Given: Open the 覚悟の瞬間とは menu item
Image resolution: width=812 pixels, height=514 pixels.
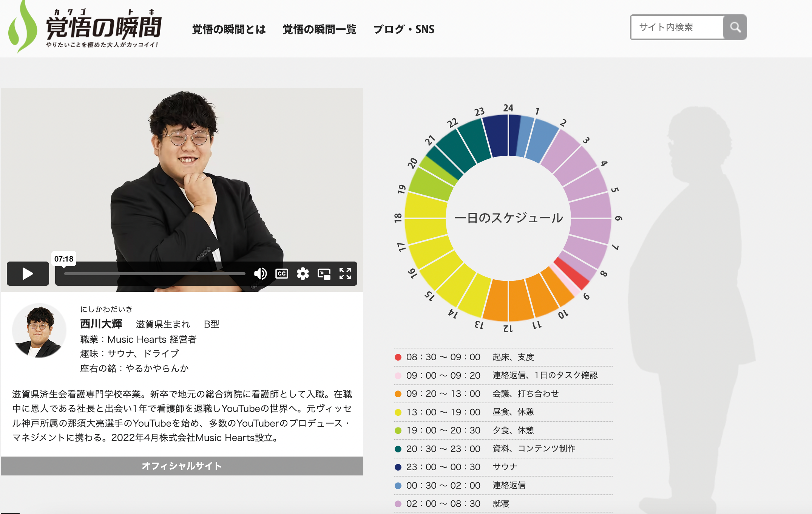Looking at the screenshot, I should [229, 29].
